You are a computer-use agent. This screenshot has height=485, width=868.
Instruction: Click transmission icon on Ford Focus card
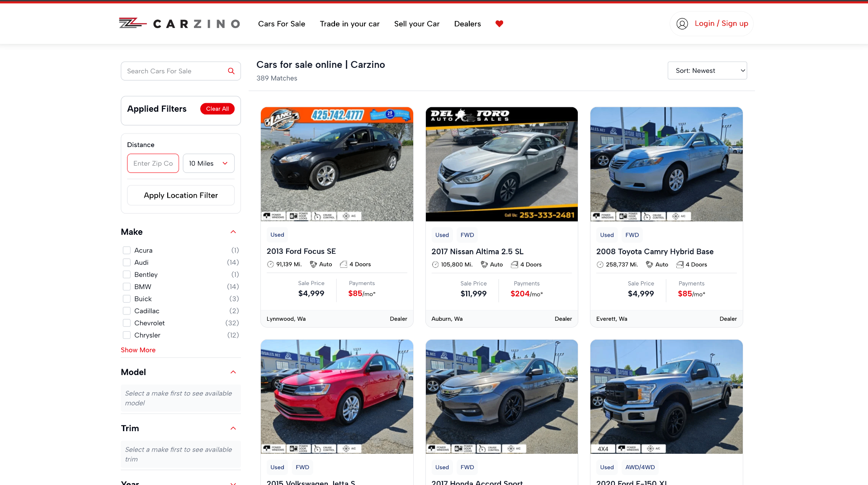pyautogui.click(x=313, y=264)
